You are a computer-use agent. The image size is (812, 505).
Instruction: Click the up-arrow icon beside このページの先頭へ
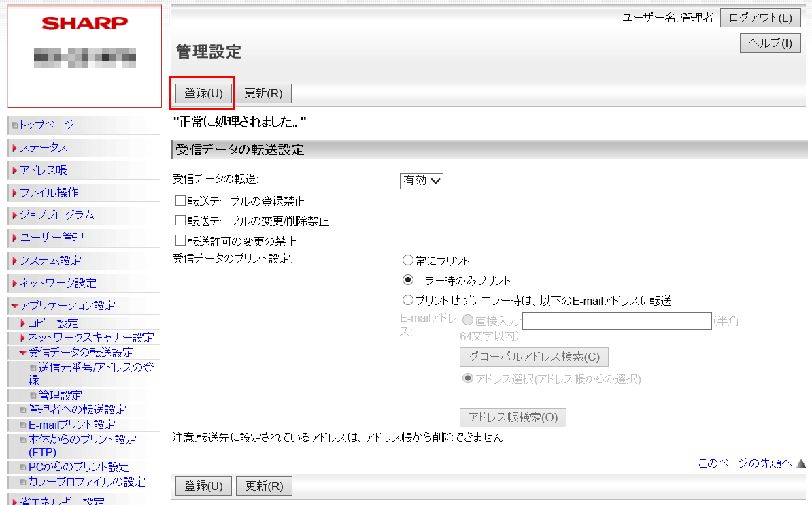point(801,463)
